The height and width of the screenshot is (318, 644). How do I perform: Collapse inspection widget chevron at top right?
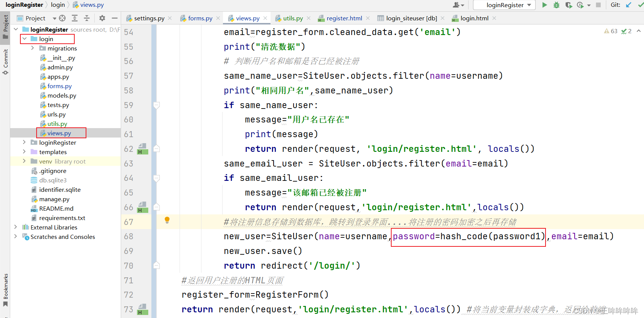tap(638, 31)
